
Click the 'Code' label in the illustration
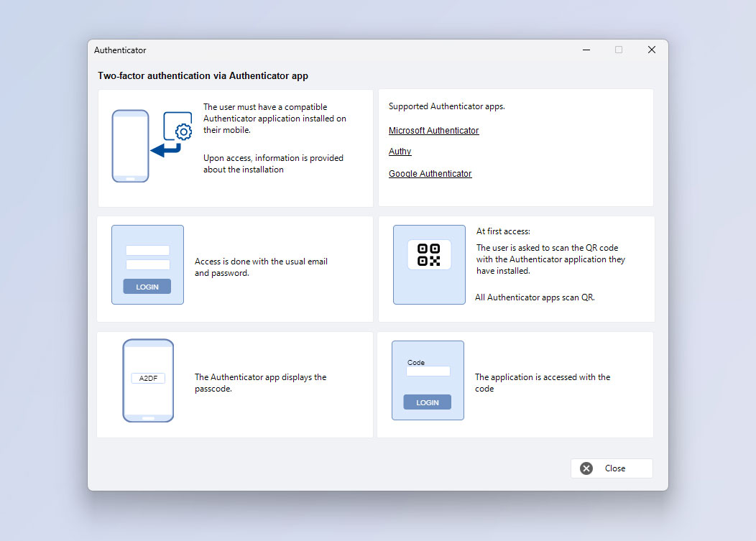(x=415, y=363)
